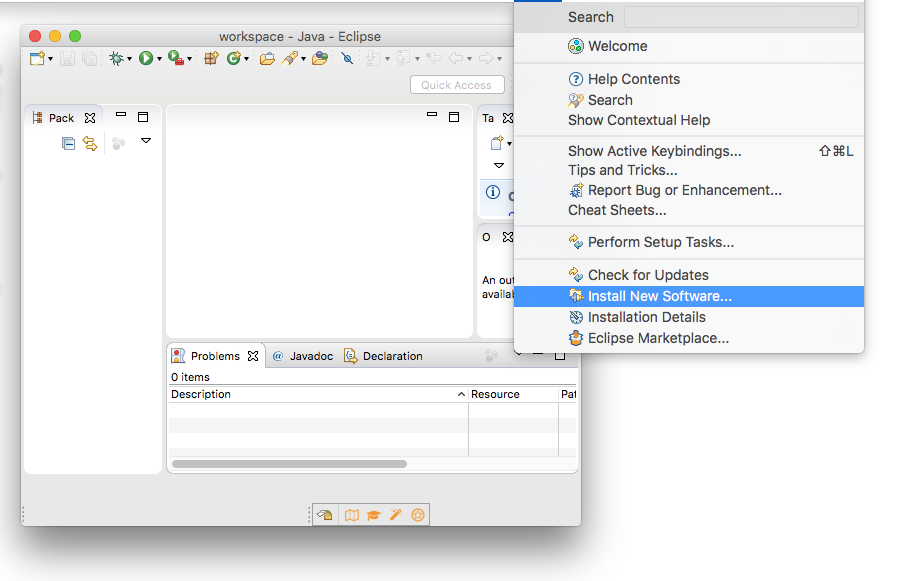This screenshot has width=900, height=581.
Task: Click the New Java Class icon
Action: [x=233, y=59]
